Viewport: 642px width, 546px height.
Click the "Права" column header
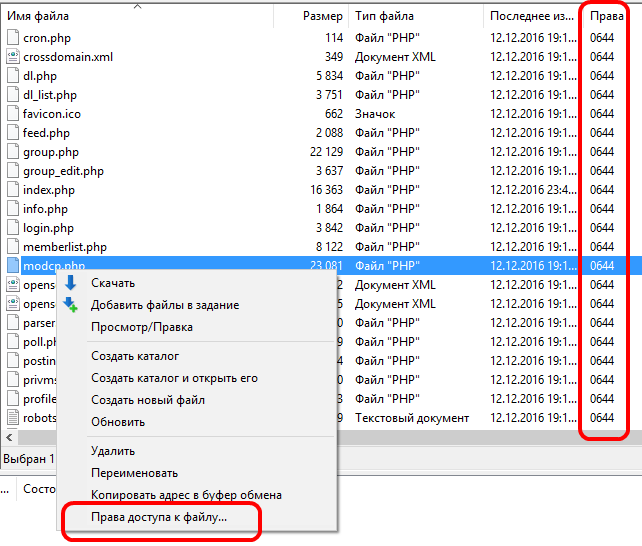point(607,17)
